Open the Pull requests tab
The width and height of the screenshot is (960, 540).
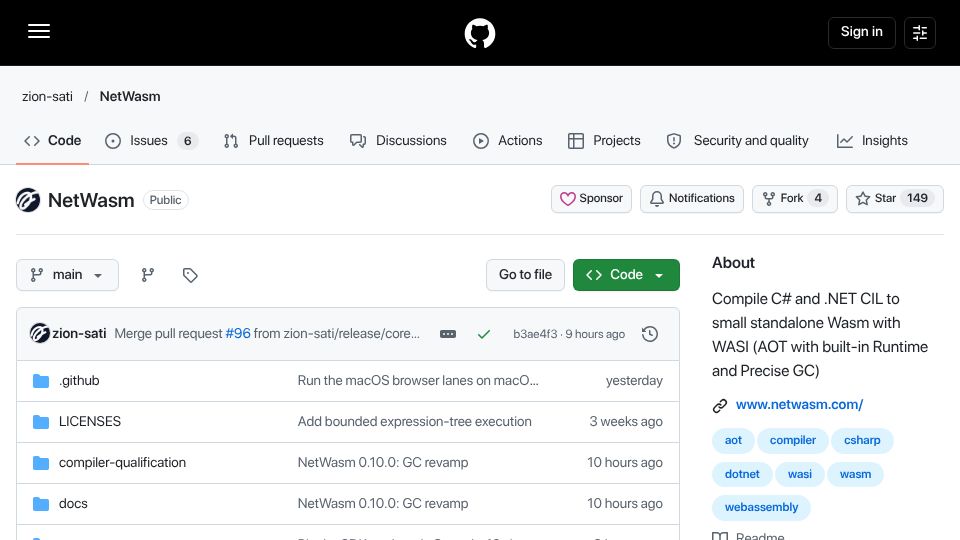click(x=274, y=141)
